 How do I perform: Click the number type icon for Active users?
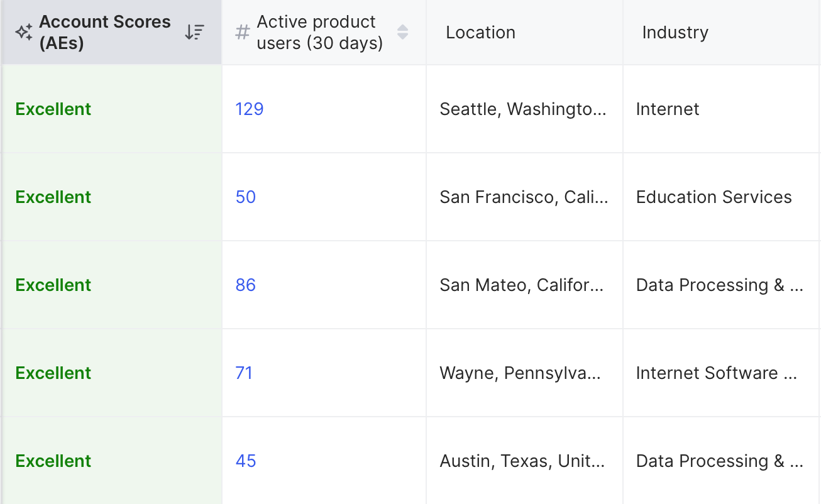pos(242,33)
